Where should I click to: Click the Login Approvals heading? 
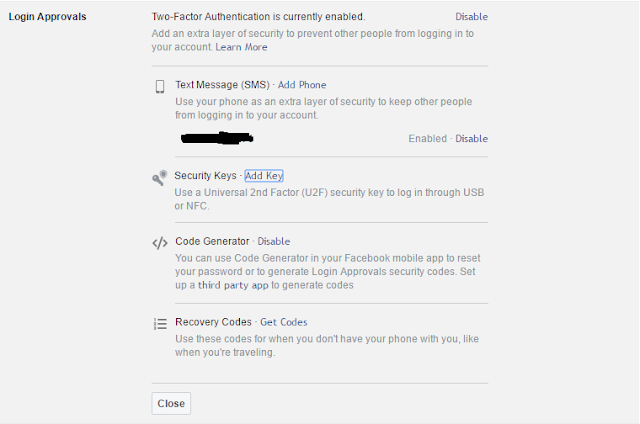(x=47, y=17)
